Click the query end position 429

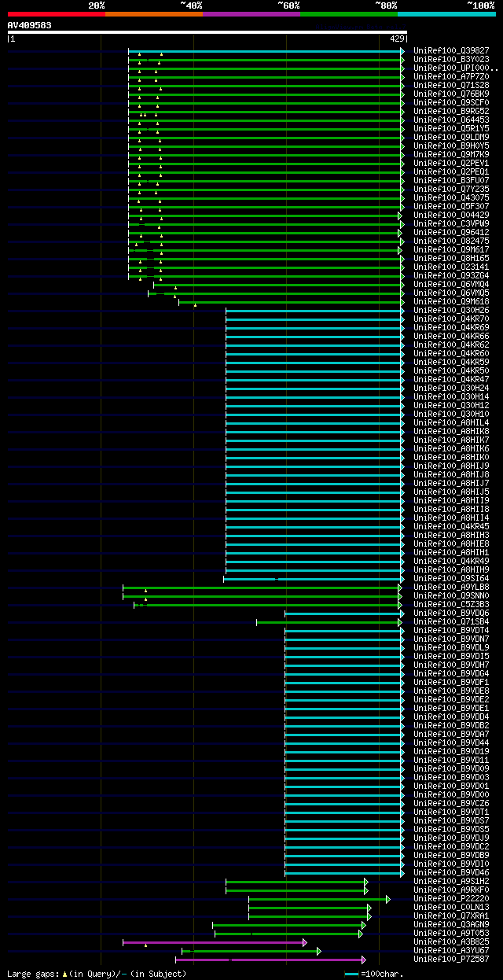(x=397, y=39)
